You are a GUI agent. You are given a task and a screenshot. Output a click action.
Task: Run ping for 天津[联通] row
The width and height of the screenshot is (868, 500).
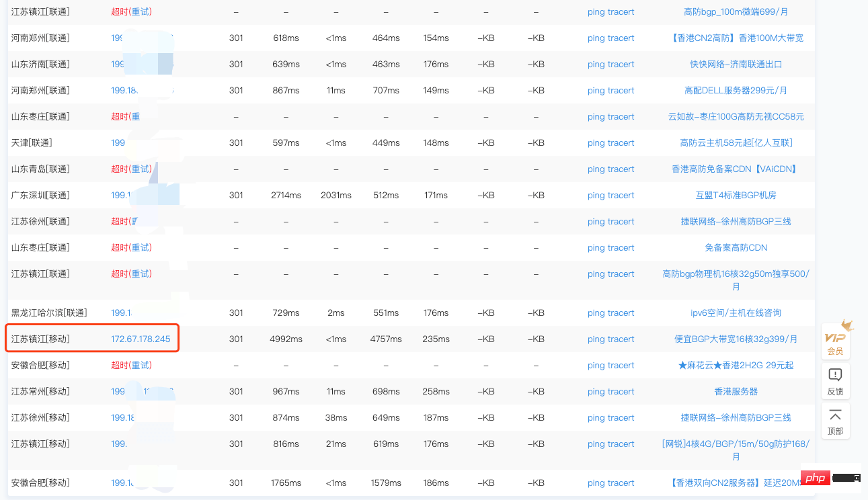coord(596,143)
